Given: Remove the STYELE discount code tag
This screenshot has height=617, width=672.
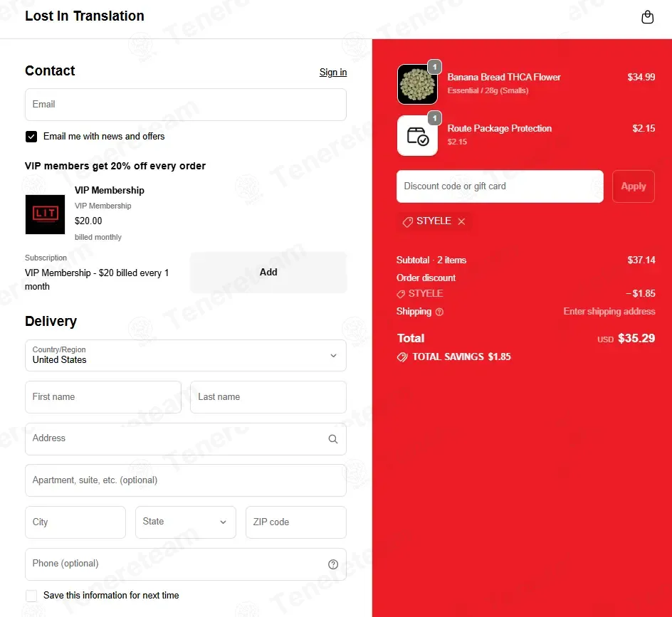Looking at the screenshot, I should (x=461, y=221).
